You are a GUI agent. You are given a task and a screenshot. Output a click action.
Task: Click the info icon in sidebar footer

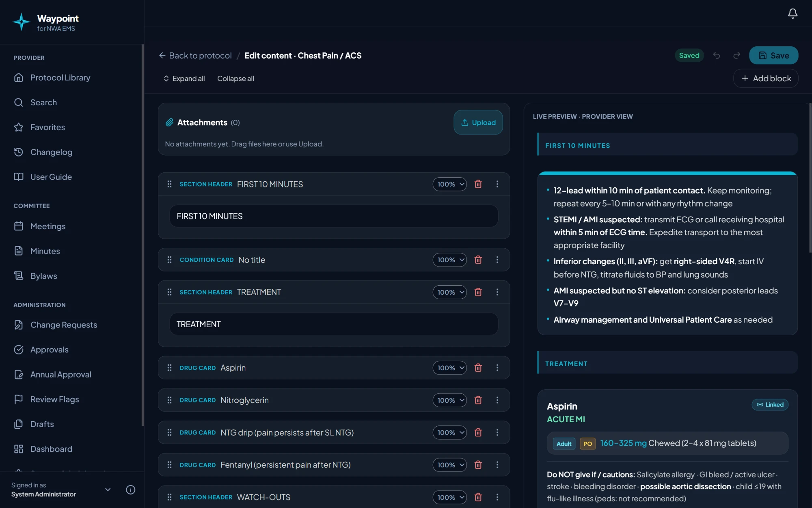pyautogui.click(x=130, y=490)
